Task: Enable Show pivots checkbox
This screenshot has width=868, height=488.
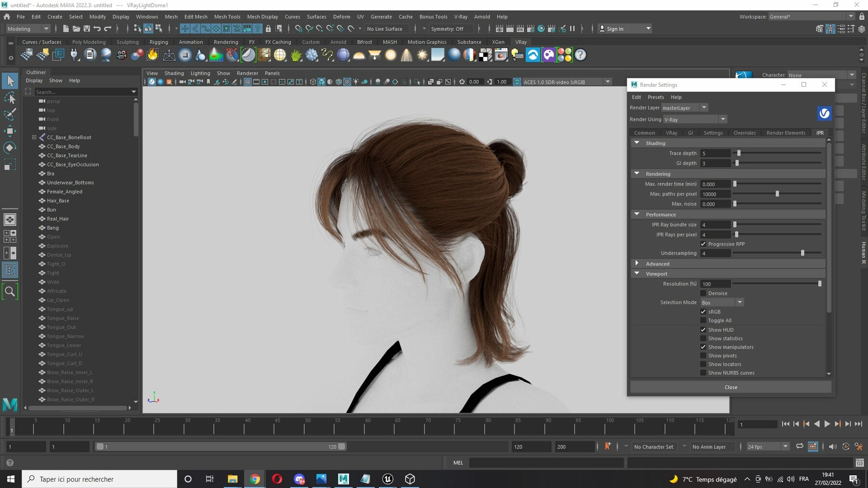Action: click(703, 356)
